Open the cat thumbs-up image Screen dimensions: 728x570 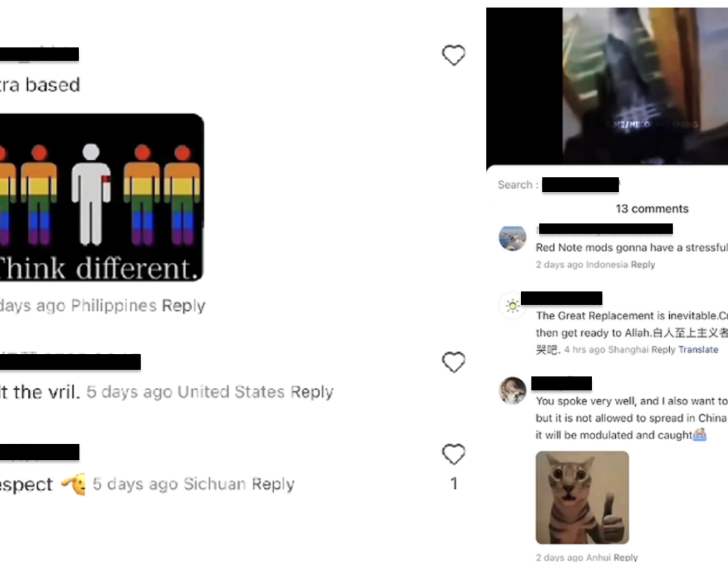click(582, 497)
